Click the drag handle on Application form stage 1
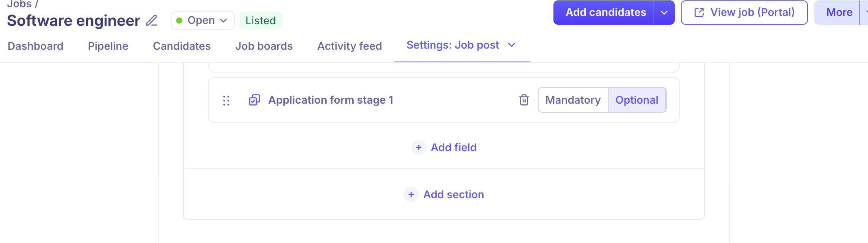868x243 pixels. point(226,100)
